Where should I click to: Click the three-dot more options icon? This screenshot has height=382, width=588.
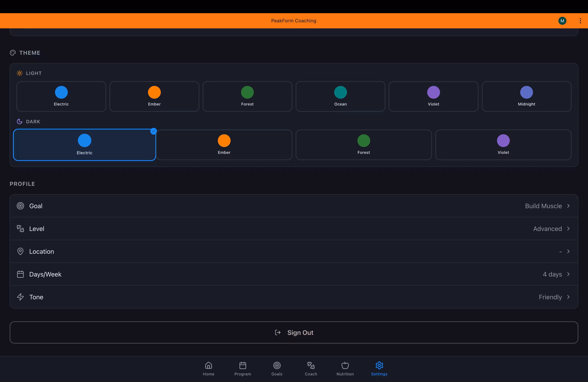[x=580, y=21]
